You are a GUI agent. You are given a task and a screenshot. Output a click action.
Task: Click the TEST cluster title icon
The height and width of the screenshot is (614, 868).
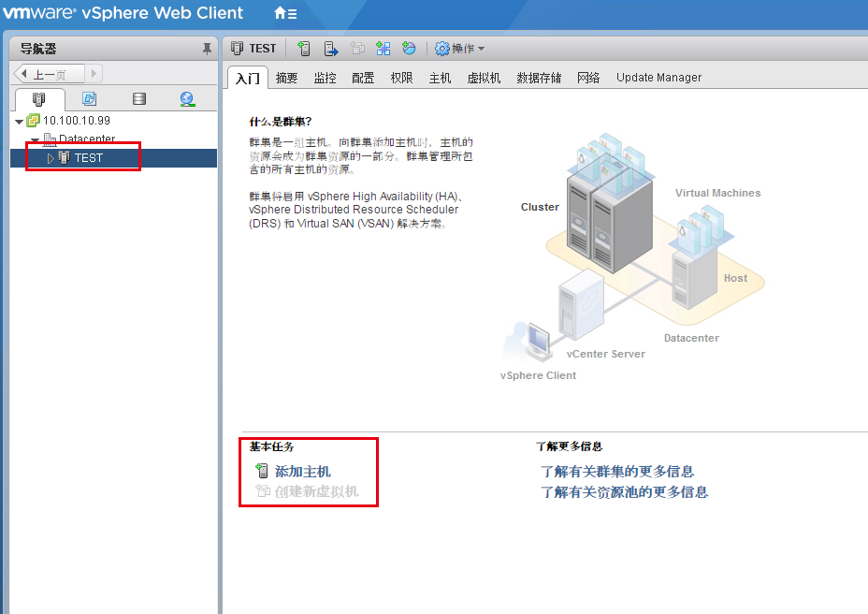(237, 49)
